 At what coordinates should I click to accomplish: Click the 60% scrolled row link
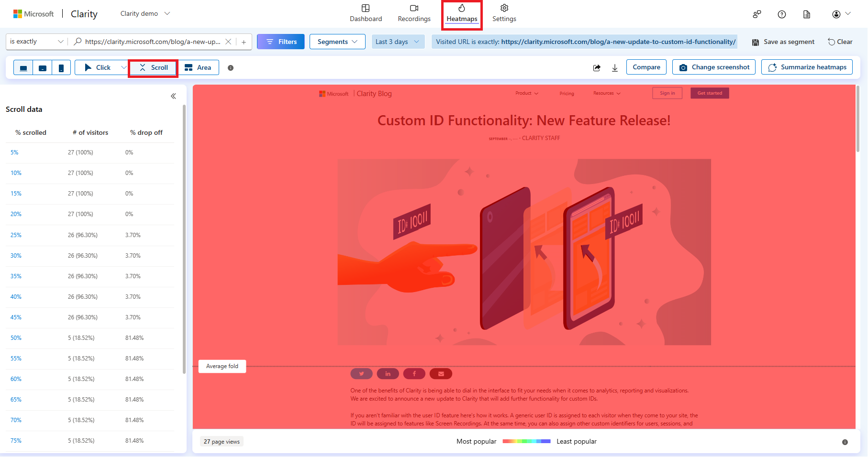pyautogui.click(x=16, y=379)
